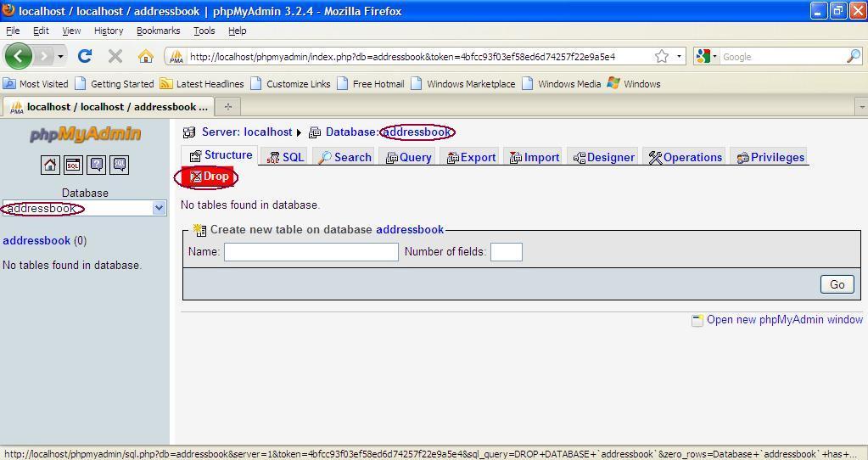Click the Google search input field
This screenshot has width=868, height=460.
(783, 57)
